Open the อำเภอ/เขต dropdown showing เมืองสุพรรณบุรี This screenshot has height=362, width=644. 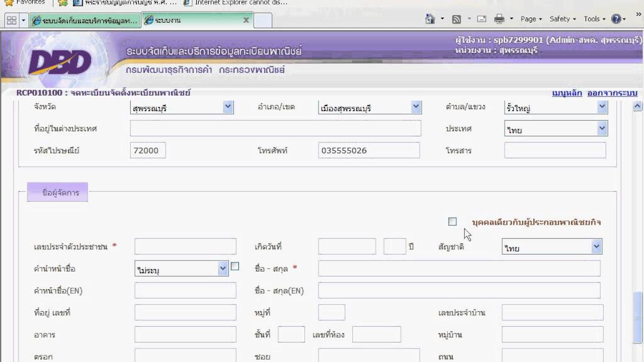coord(370,107)
